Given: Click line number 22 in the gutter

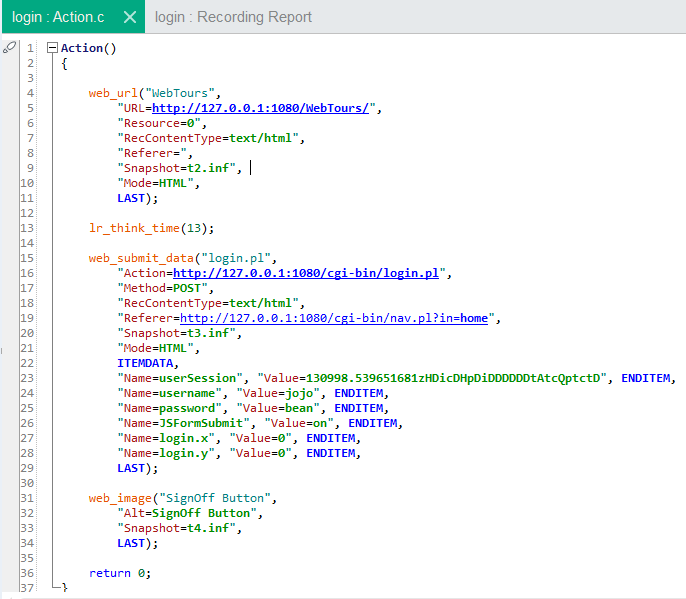Looking at the screenshot, I should click(x=27, y=363).
